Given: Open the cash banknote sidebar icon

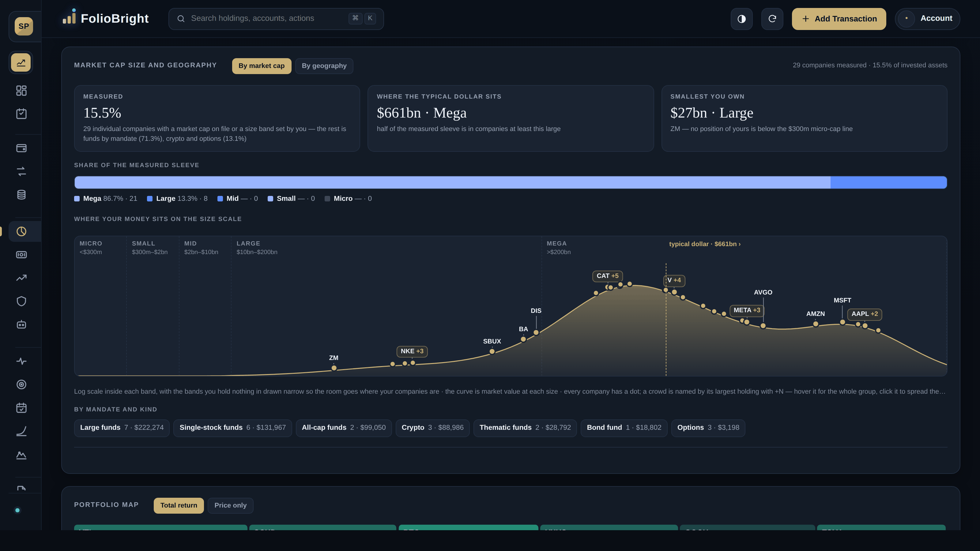Looking at the screenshot, I should (21, 254).
